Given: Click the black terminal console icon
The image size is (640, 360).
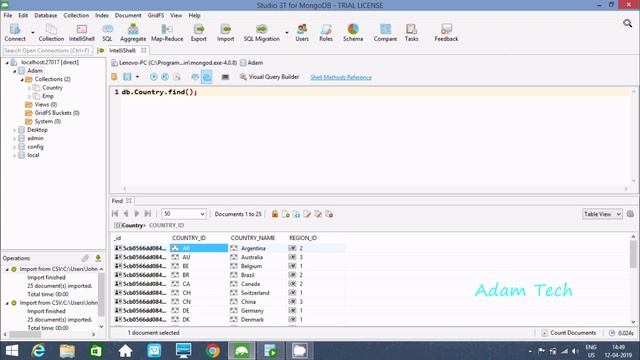Looking at the screenshot, I should click(x=225, y=77).
